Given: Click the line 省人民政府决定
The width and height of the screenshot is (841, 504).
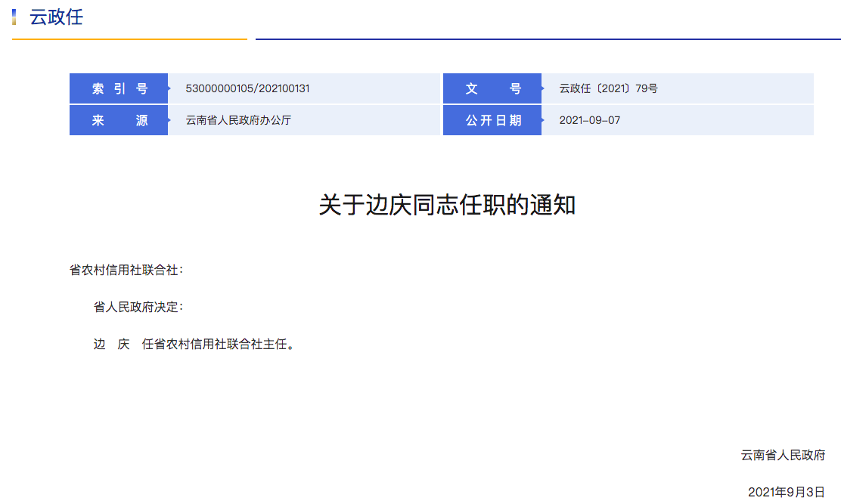Looking at the screenshot, I should point(138,307).
